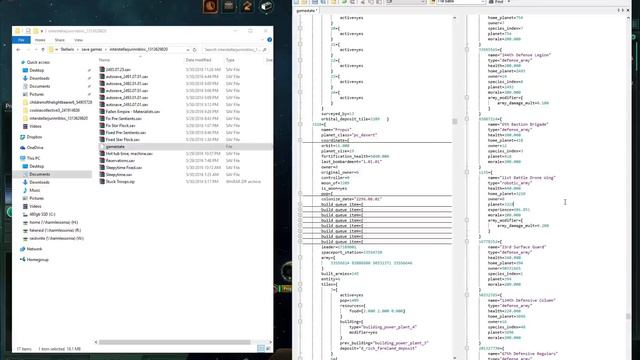
Task: Open This PC in navigation pane
Action: (x=33, y=158)
